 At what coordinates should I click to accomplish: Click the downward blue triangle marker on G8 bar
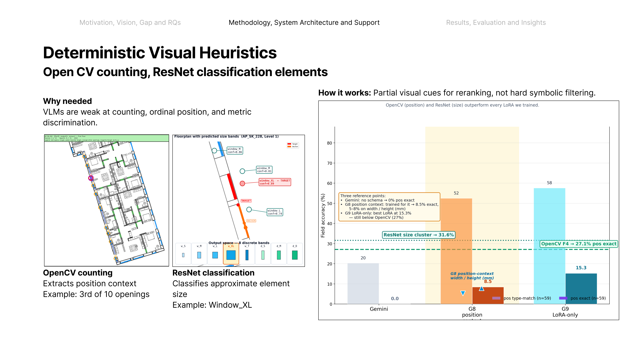click(x=463, y=293)
